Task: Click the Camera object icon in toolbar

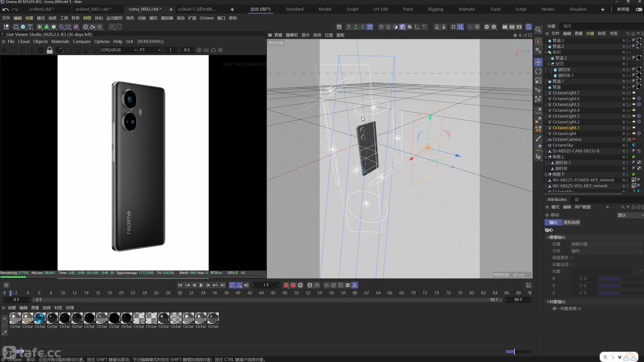Action: 93,27
